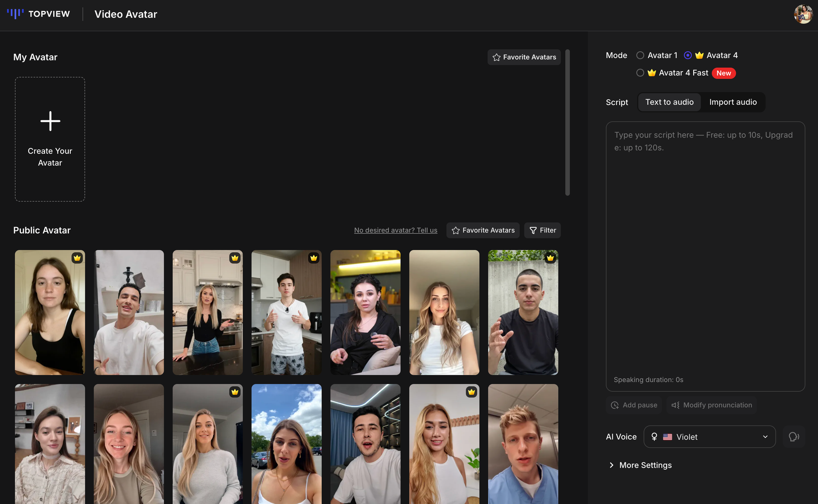The height and width of the screenshot is (504, 818).
Task: Click the TopView logo icon
Action: pos(15,14)
